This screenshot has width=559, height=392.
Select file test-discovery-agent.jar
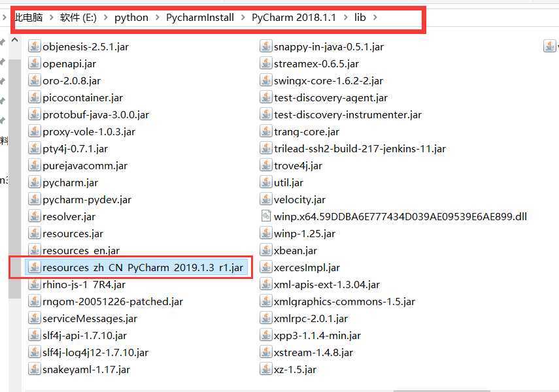point(324,97)
